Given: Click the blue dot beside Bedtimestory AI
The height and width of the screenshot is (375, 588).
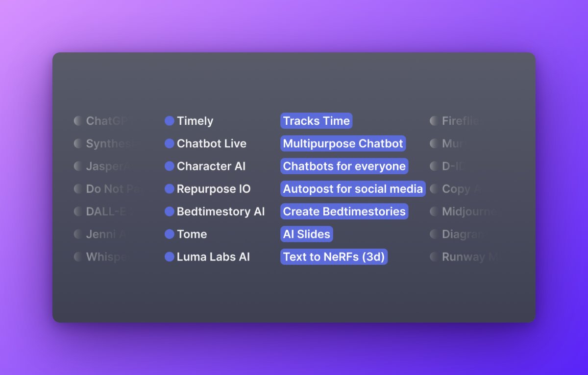Looking at the screenshot, I should tap(170, 211).
